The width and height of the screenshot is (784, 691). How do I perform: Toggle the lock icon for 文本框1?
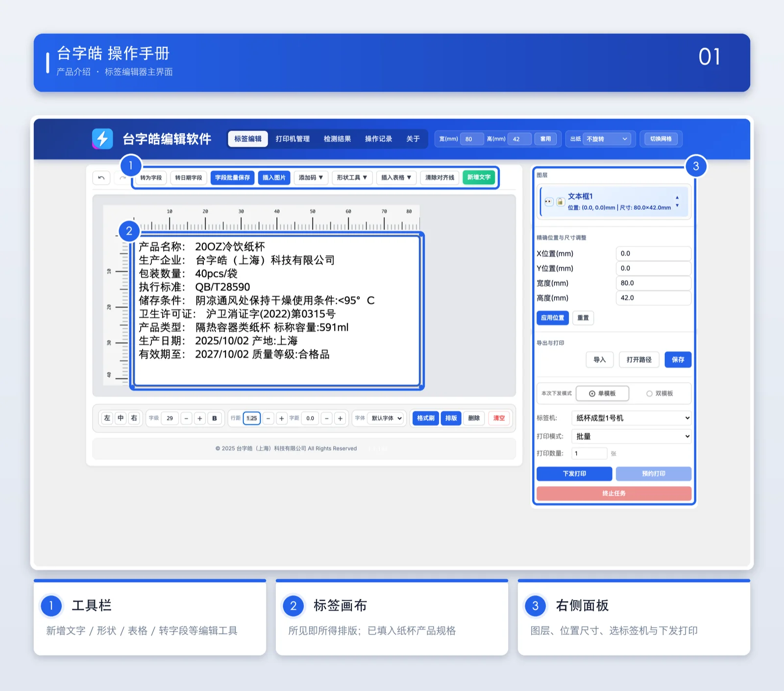pos(561,202)
